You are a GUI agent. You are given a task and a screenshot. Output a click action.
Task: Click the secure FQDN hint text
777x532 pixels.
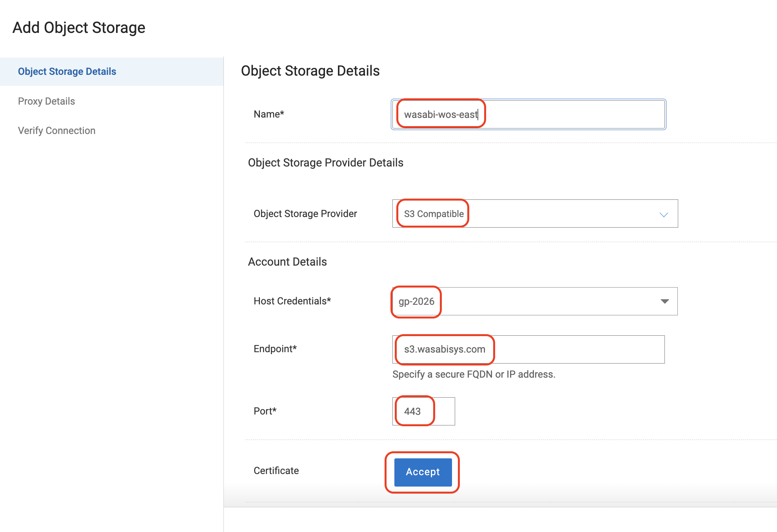click(474, 375)
